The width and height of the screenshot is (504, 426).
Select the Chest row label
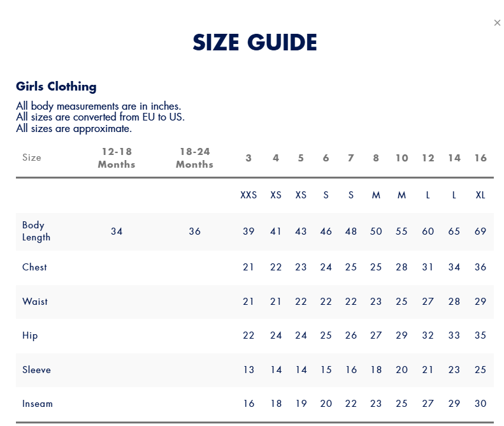pos(34,267)
